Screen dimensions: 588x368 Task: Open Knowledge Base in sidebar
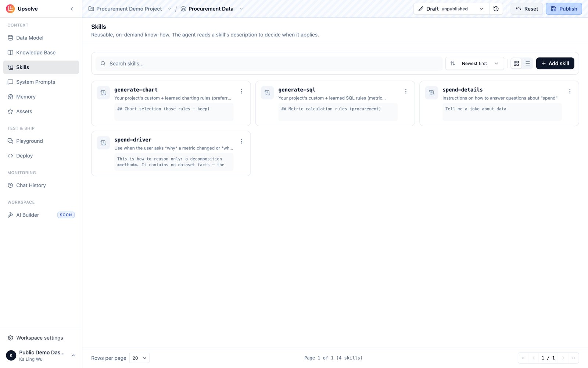pos(41,53)
